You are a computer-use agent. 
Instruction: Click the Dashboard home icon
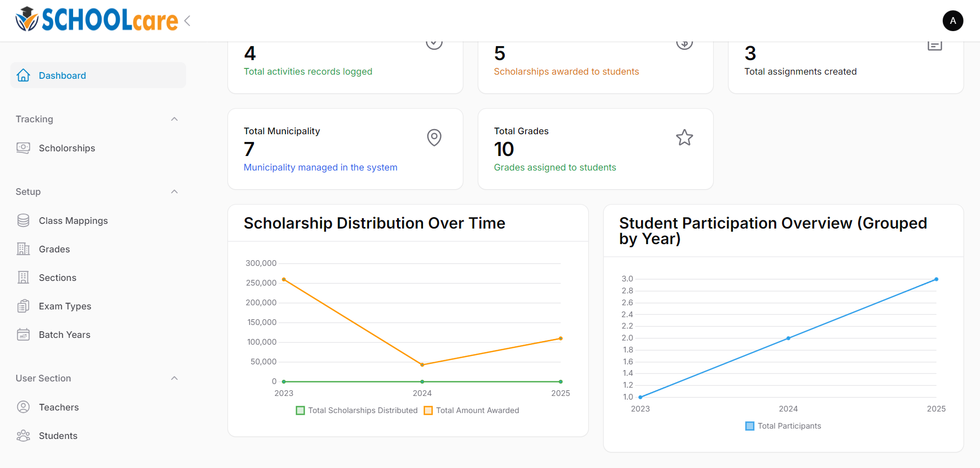23,76
